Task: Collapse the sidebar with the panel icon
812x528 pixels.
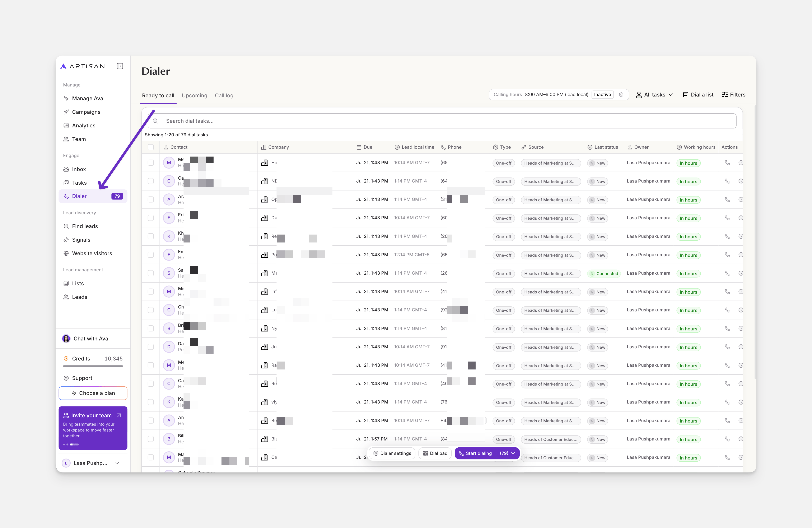Action: (x=120, y=66)
